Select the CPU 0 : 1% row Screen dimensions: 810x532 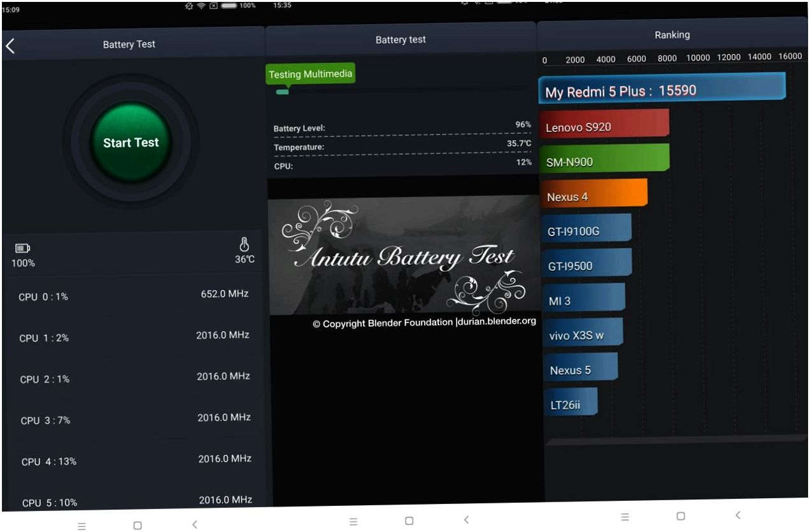pos(133,295)
